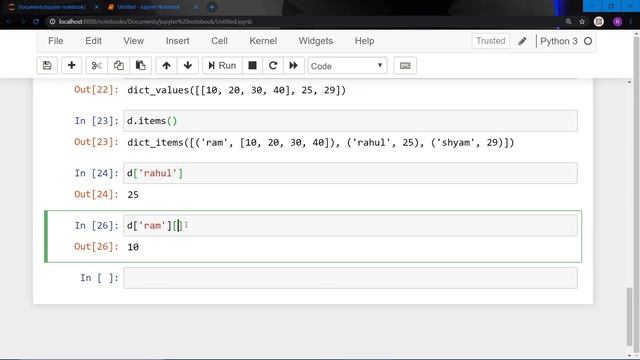640x360 pixels.
Task: Click the output value 25
Action: 133,195
